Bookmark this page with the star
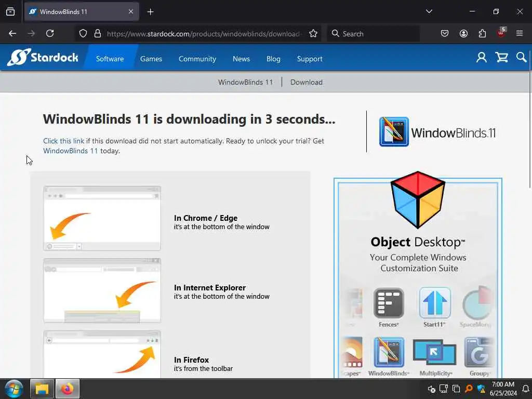 click(313, 33)
